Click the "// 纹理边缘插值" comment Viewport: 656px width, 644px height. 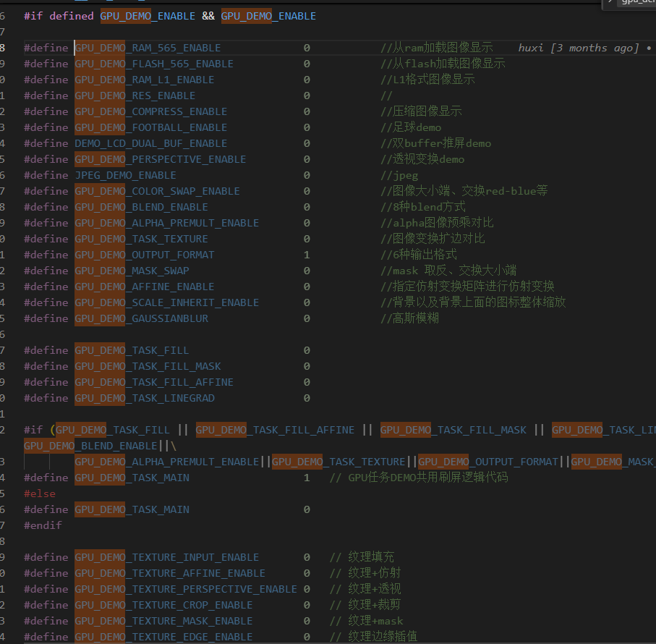pos(374,637)
